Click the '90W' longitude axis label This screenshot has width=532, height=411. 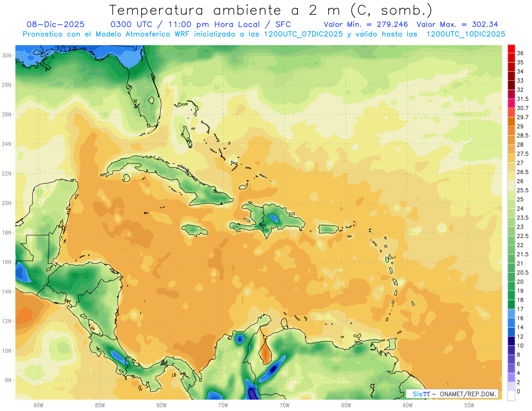click(x=38, y=405)
